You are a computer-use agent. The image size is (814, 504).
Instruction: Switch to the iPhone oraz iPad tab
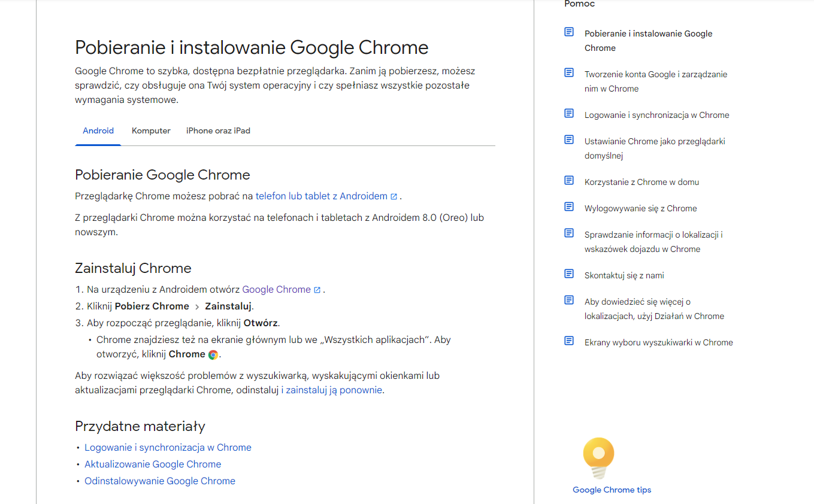[218, 130]
